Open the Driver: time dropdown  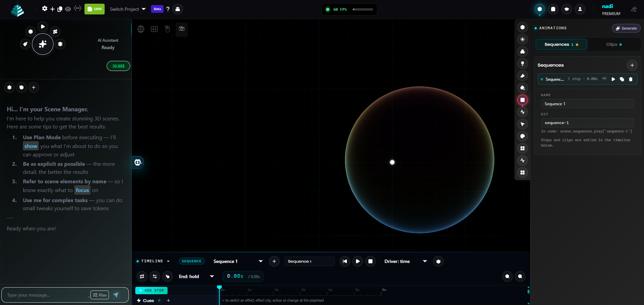pos(405,261)
